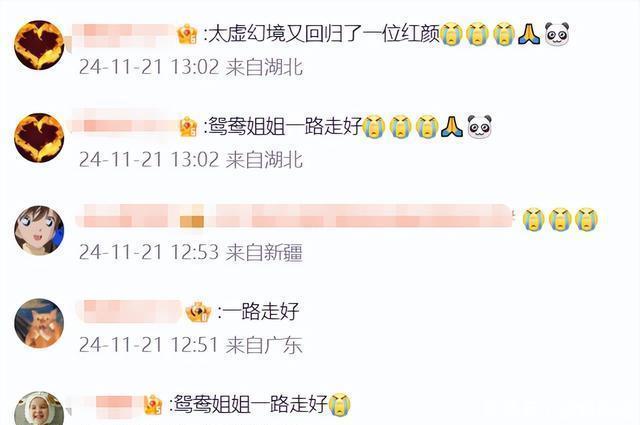Open flaming heart avatar beside 鸳鸯姐姐一路走好 comment

(x=39, y=138)
